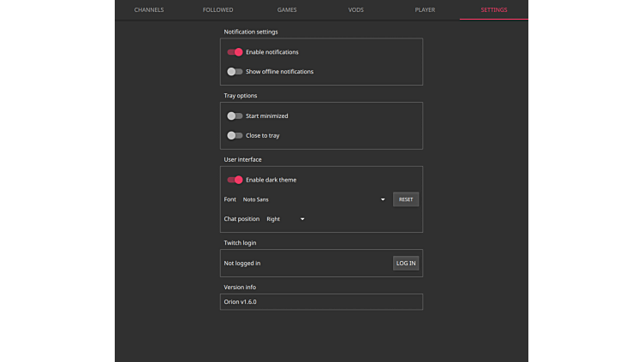The image size is (644, 362).
Task: Click the Noto Sans font selection
Action: (256, 200)
